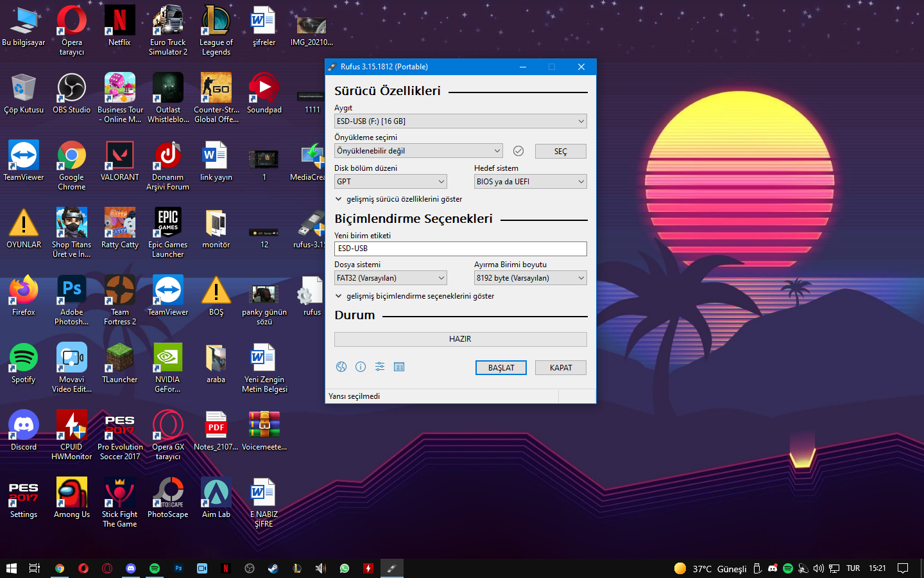Expand gelişmiş sürücü özelliklerini göster
The height and width of the screenshot is (578, 924).
(398, 199)
